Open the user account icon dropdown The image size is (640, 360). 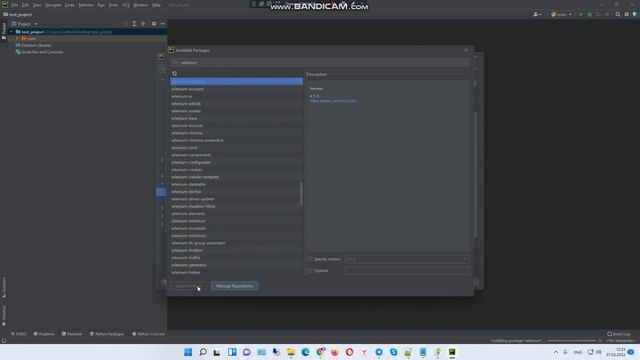click(x=538, y=14)
